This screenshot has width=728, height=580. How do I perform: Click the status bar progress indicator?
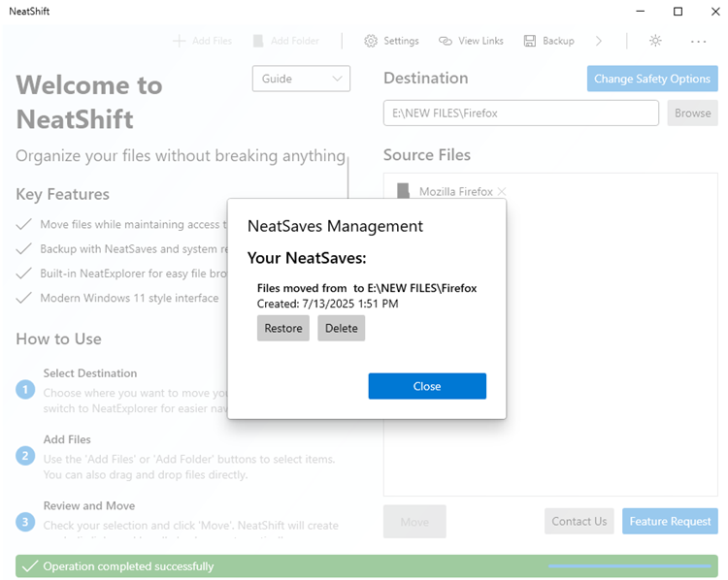pyautogui.click(x=630, y=566)
